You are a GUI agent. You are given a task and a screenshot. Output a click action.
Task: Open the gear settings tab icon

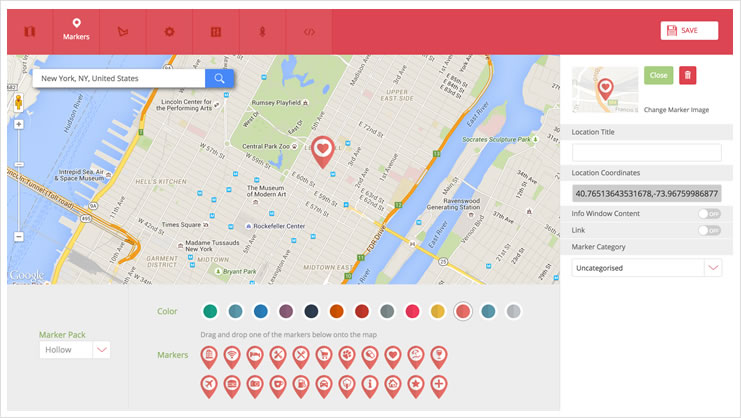click(170, 32)
